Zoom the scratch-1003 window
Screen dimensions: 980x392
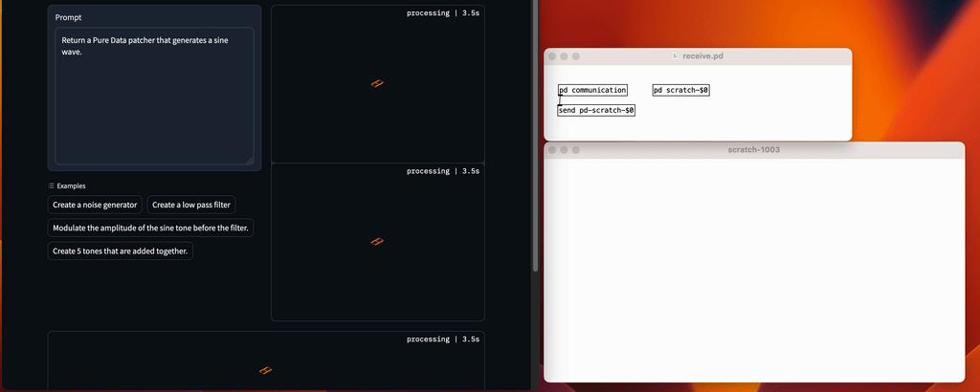point(575,150)
